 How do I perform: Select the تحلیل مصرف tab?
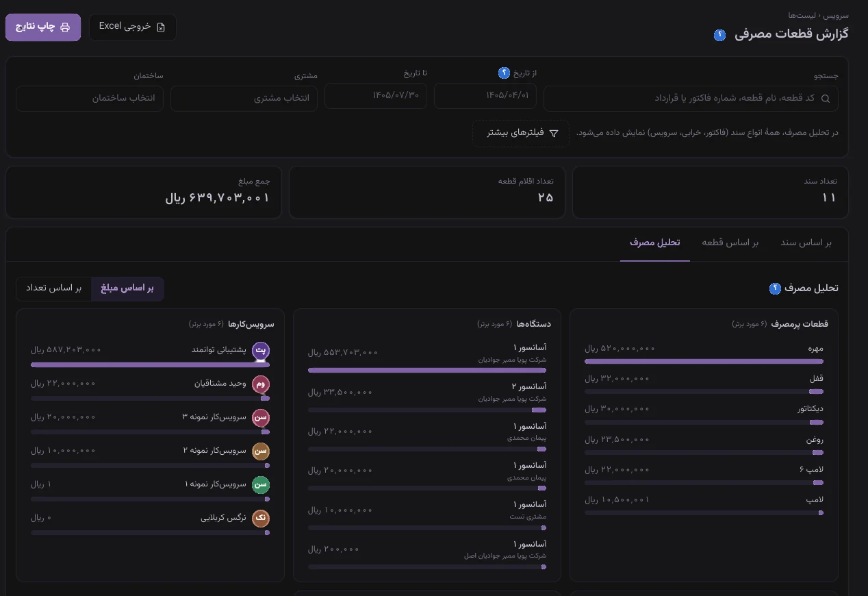coord(655,243)
